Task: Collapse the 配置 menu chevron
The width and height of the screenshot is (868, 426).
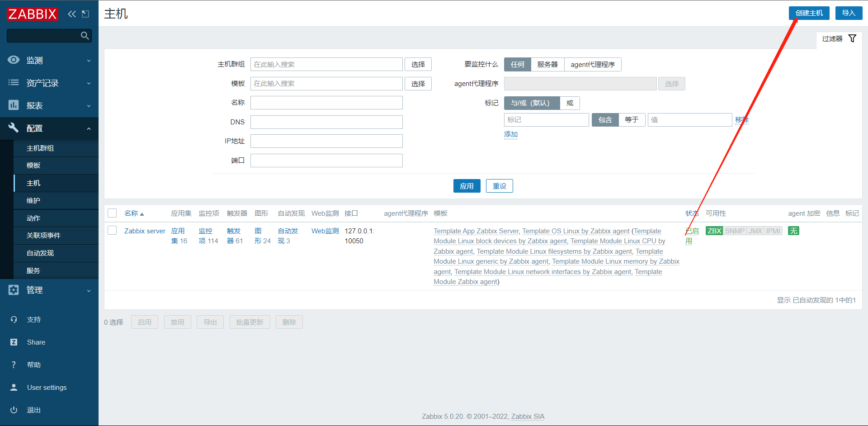Action: pyautogui.click(x=89, y=128)
